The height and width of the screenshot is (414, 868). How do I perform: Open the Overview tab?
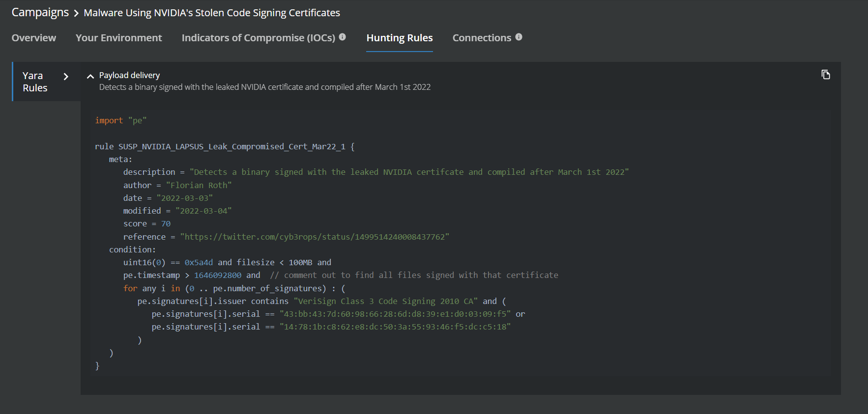(34, 38)
